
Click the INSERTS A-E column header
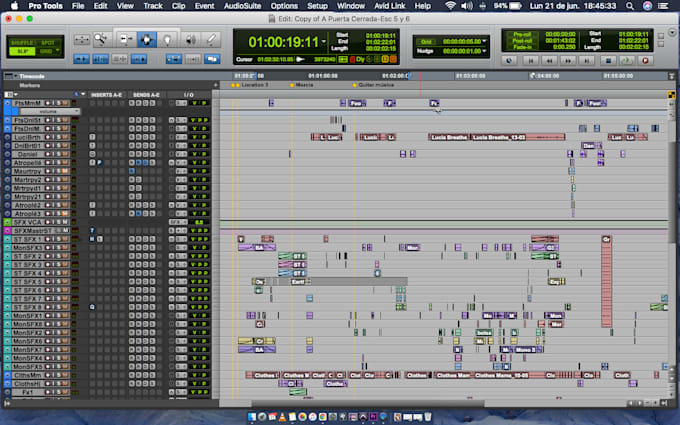click(x=106, y=95)
